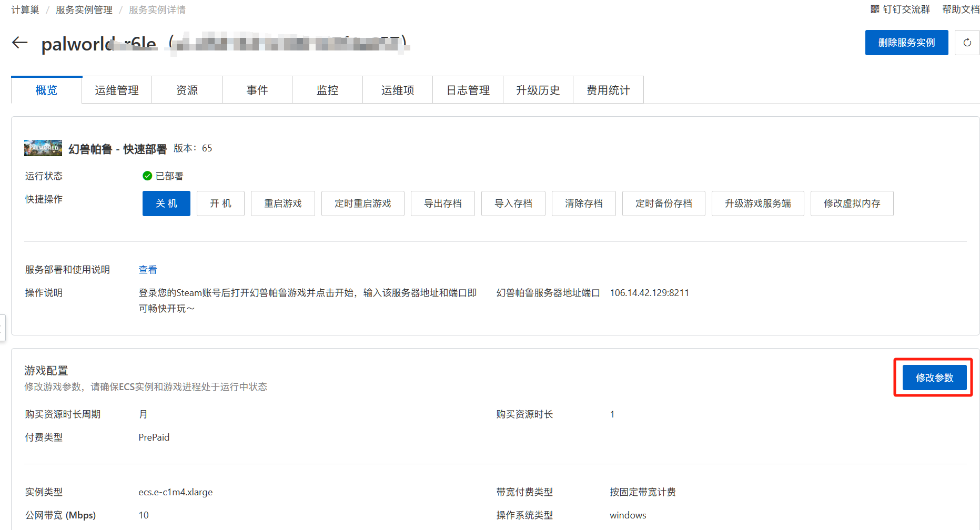
Task: Click the PrePaid payment type value
Action: [154, 437]
